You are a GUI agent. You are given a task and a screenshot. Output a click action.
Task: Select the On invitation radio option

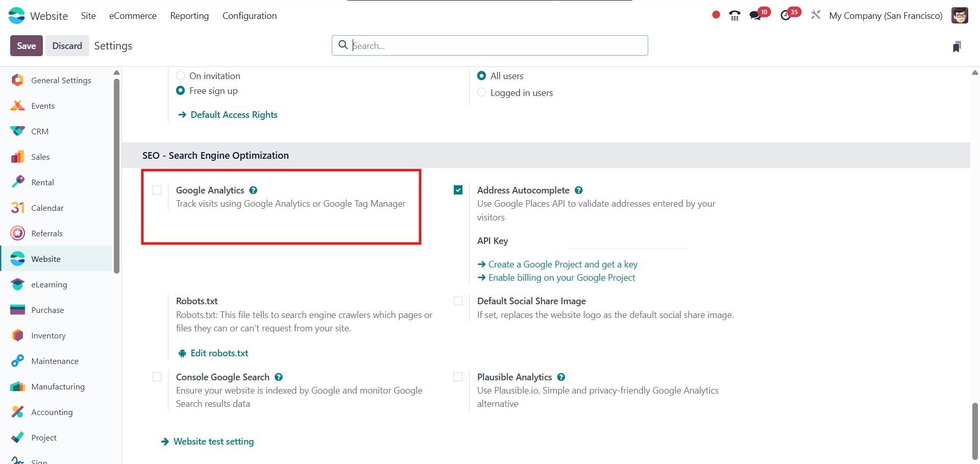tap(180, 76)
